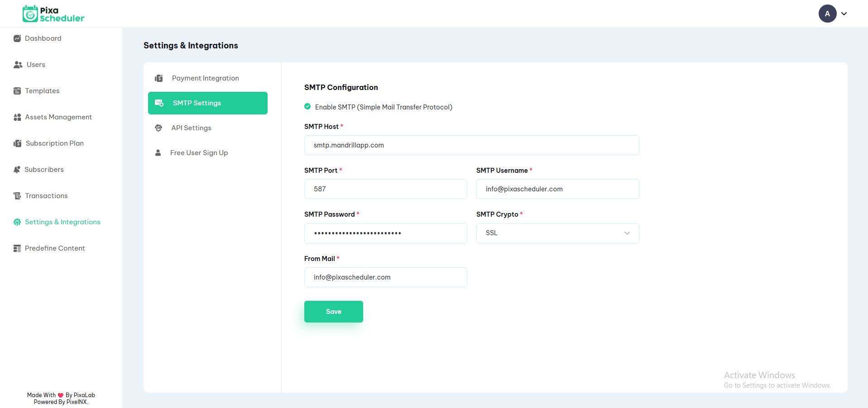Switch to Free User Sign Up tab
The width and height of the screenshot is (868, 408).
(199, 153)
